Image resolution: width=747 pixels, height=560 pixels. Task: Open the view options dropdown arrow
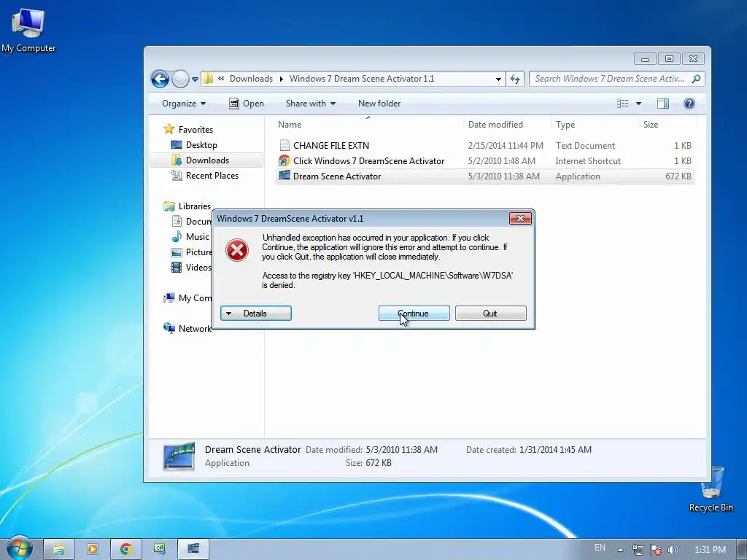pyautogui.click(x=638, y=104)
